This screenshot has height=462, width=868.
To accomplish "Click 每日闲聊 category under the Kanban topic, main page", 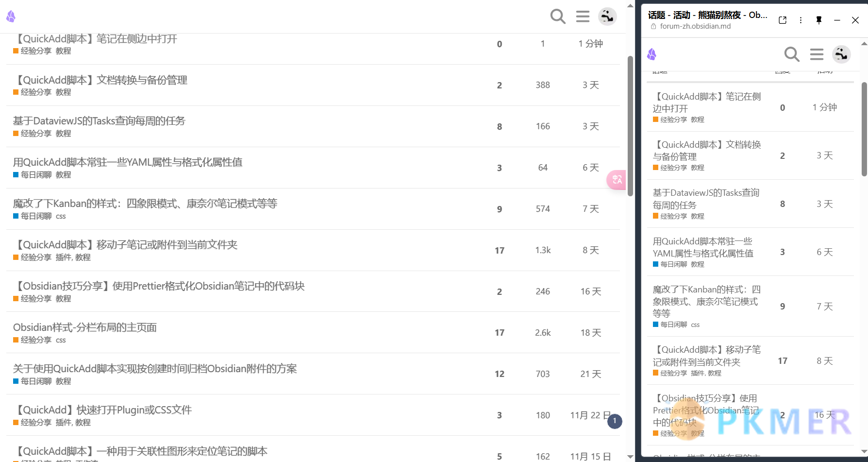I will [33, 216].
